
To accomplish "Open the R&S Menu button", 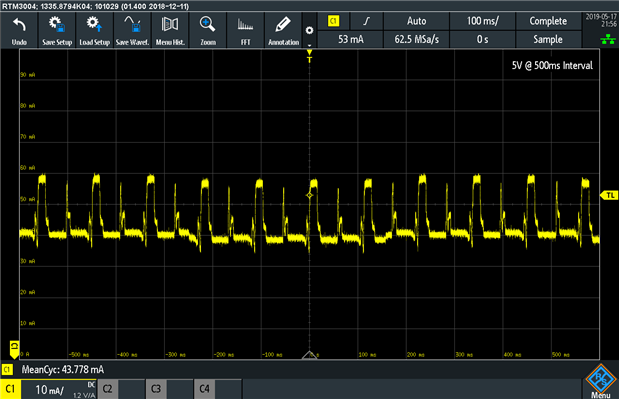I will [601, 381].
